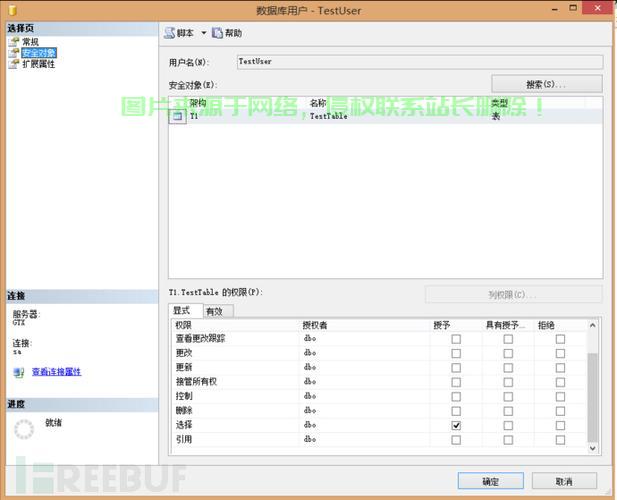Tick the 具有授予 checkbox for 更新 row
The width and height of the screenshot is (617, 500).
point(508,368)
